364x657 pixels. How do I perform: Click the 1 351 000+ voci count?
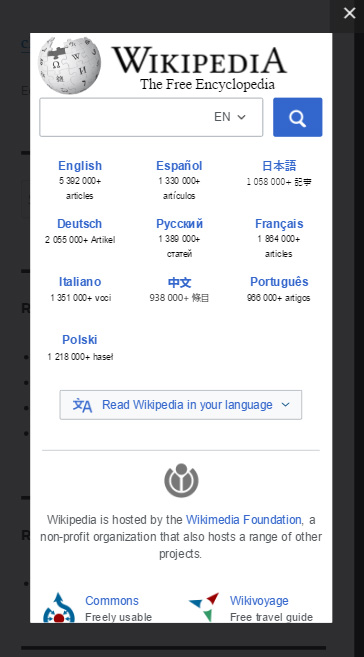80,298
